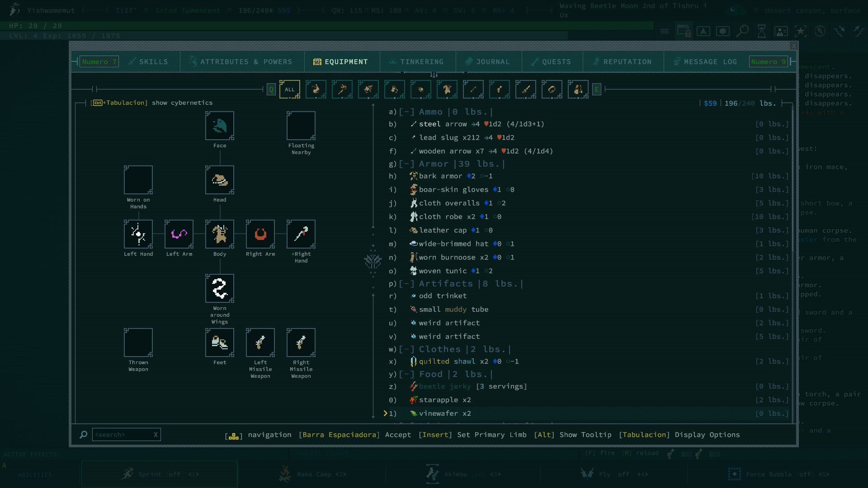Click the Feet equipment slot
The width and height of the screenshot is (868, 488).
[x=220, y=343]
